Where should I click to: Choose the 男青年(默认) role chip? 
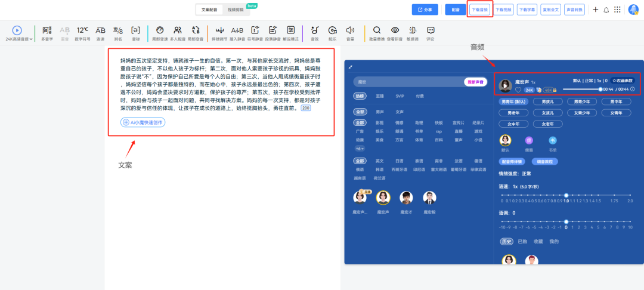click(x=513, y=101)
